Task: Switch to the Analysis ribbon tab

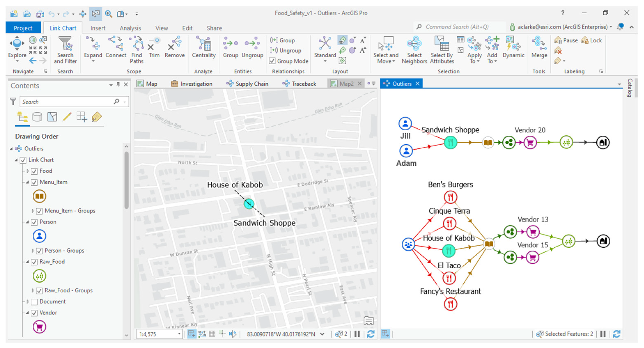Action: 130,28
